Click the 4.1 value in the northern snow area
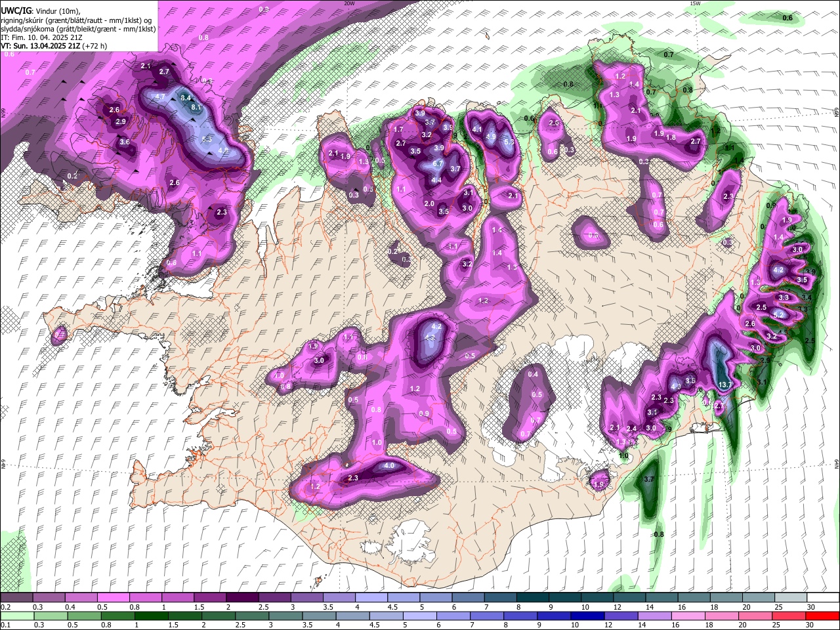The image size is (840, 630). pos(478,130)
